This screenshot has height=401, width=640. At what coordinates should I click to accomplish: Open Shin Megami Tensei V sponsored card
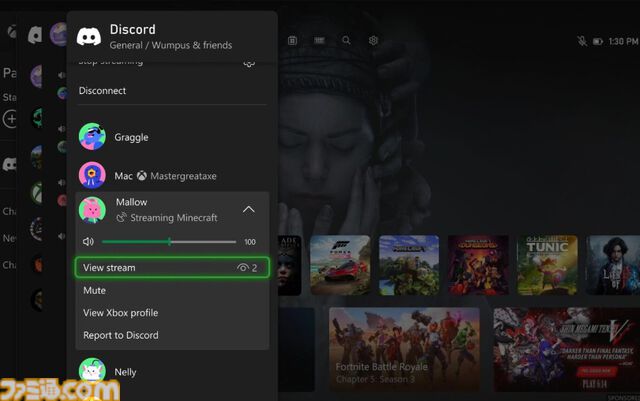567,349
